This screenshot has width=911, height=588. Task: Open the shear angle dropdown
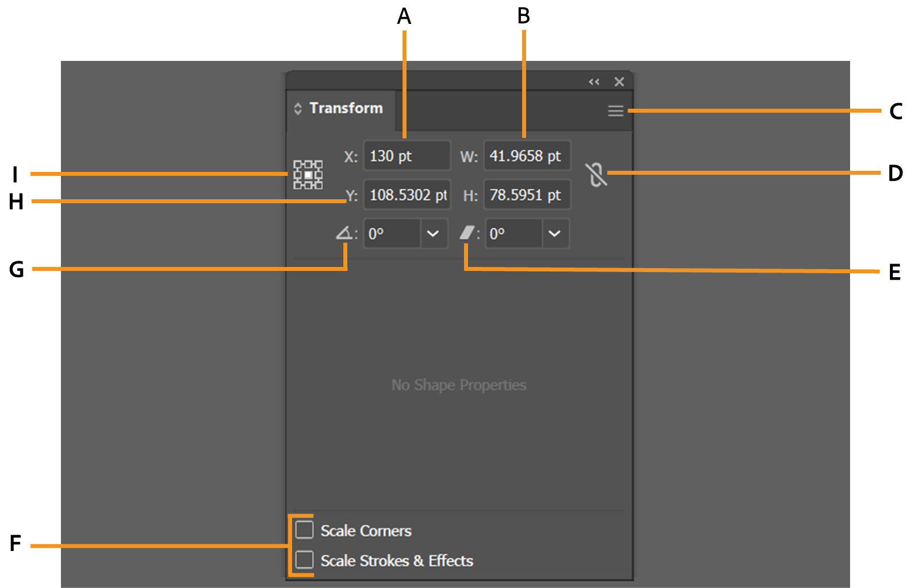pyautogui.click(x=554, y=233)
